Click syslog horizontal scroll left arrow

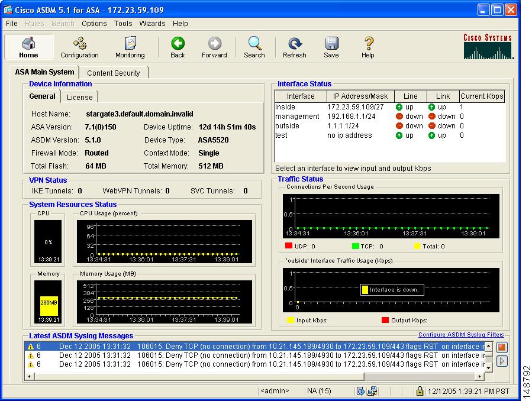pyautogui.click(x=30, y=376)
